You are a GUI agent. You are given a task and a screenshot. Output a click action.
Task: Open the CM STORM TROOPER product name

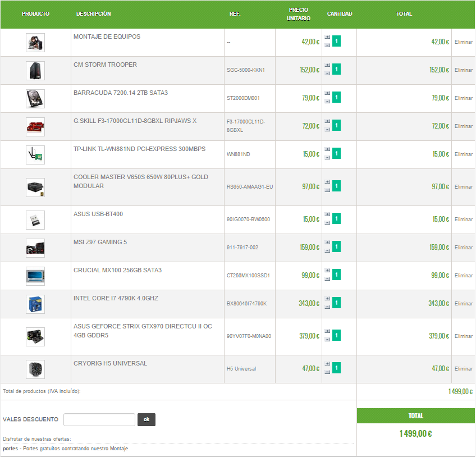click(x=105, y=65)
